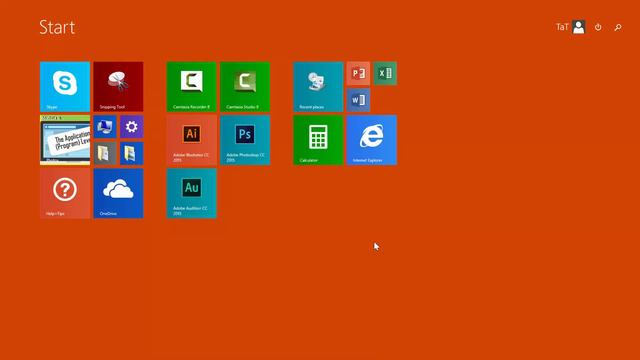Launch Word from small tile
This screenshot has height=360, width=640.
point(358,100)
